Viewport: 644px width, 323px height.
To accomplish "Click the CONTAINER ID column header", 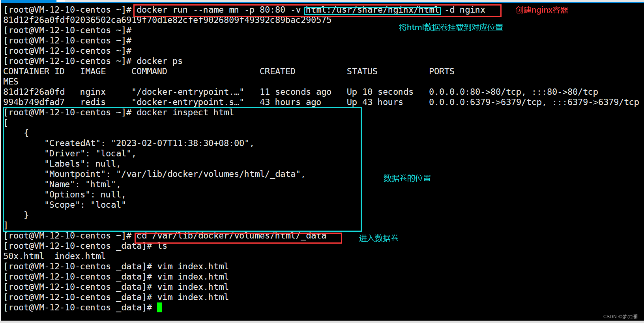I will (x=34, y=71).
